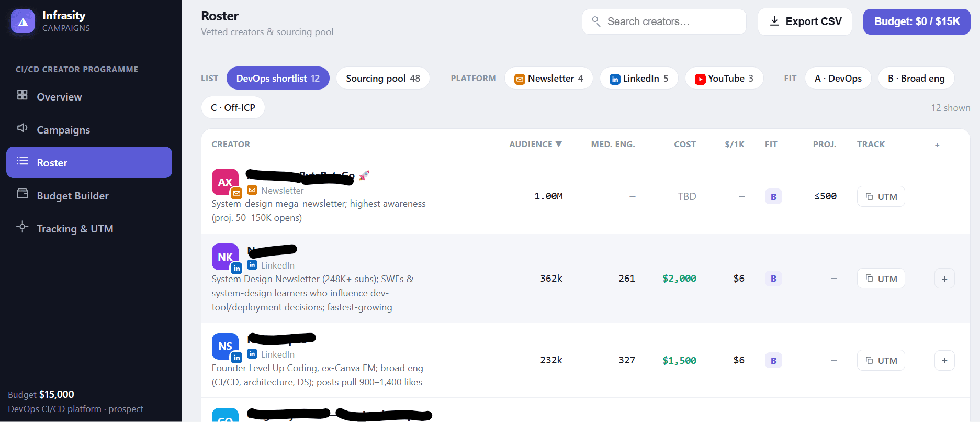This screenshot has width=980, height=422.
Task: Sort by Fit column header
Action: [x=771, y=144]
